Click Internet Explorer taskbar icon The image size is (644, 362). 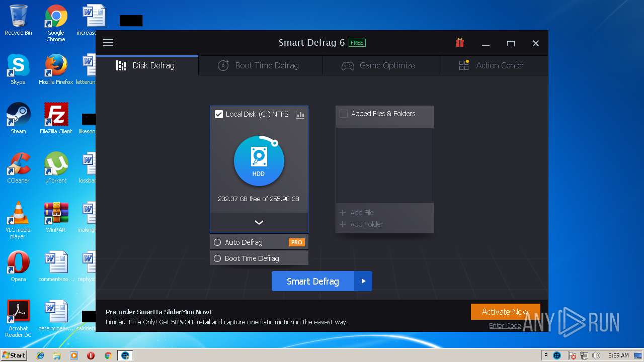pos(40,355)
